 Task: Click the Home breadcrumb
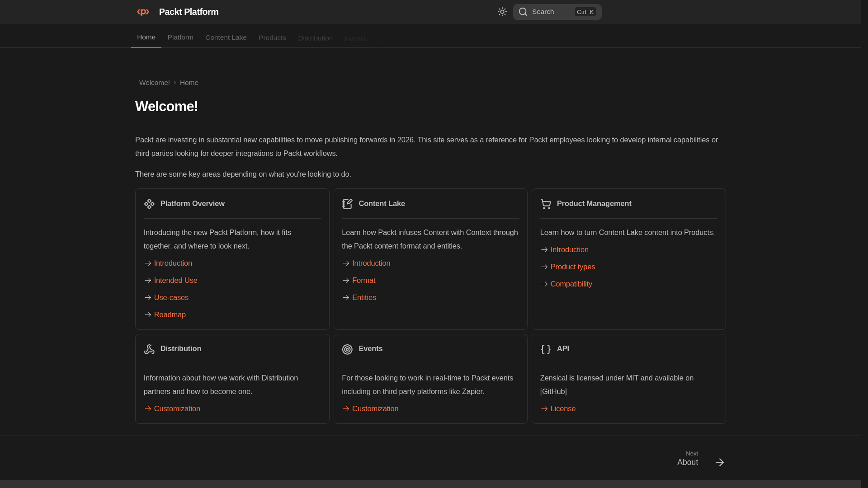click(189, 83)
